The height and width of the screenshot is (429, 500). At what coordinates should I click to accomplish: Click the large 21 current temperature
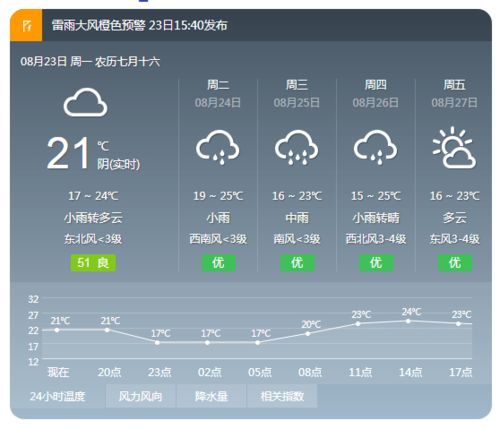[x=68, y=153]
